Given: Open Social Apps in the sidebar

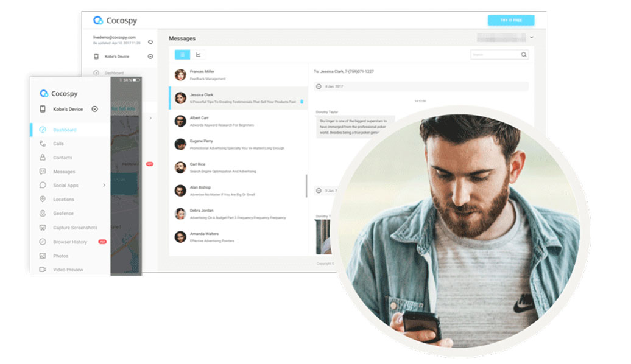Looking at the screenshot, I should 66,186.
